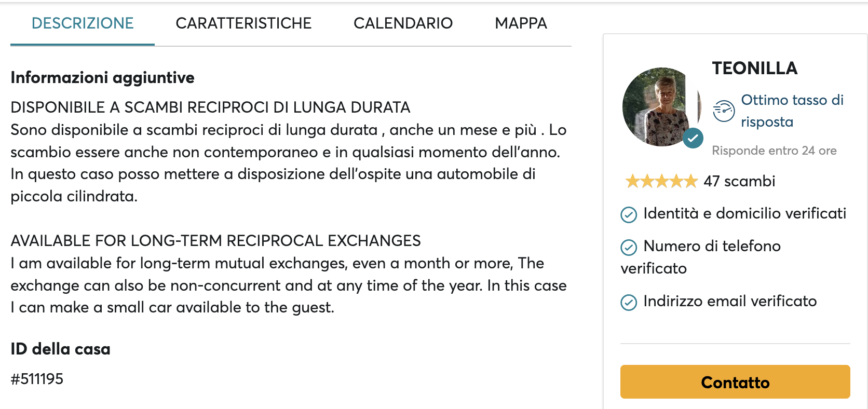The height and width of the screenshot is (409, 868).
Task: Go to the MAPPA tab
Action: [x=521, y=23]
